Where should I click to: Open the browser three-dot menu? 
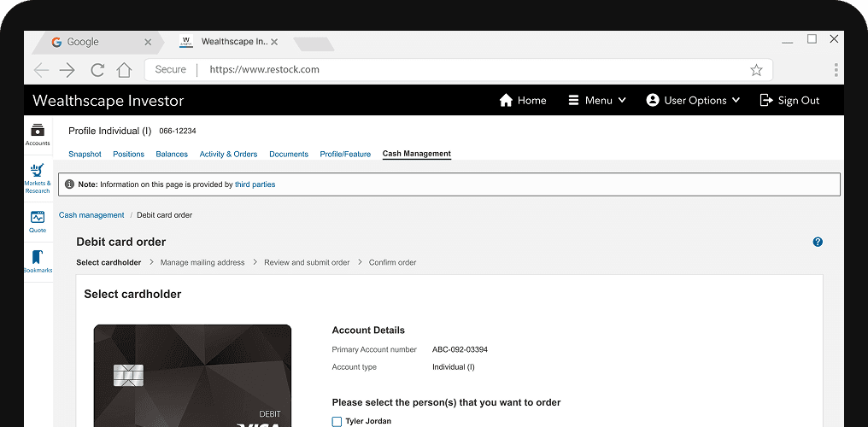tap(836, 70)
